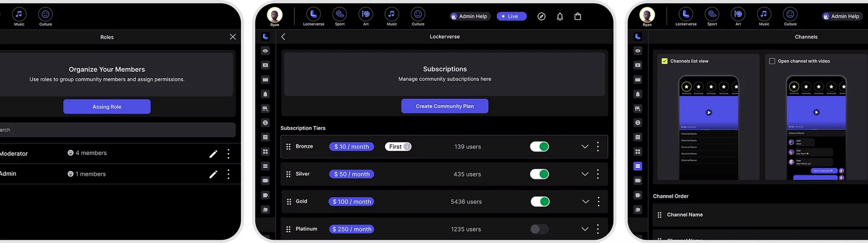Disable the Bronze subscription tier toggle
The height and width of the screenshot is (243, 868).
coord(539,147)
